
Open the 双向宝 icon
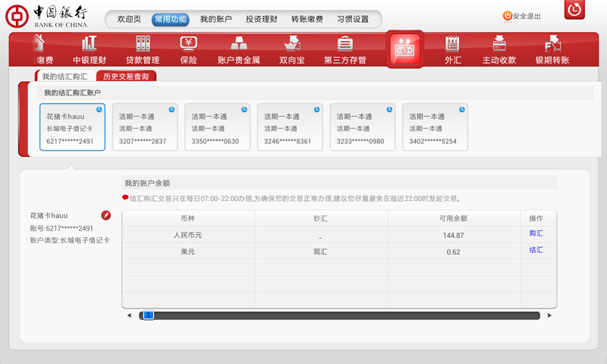click(292, 49)
